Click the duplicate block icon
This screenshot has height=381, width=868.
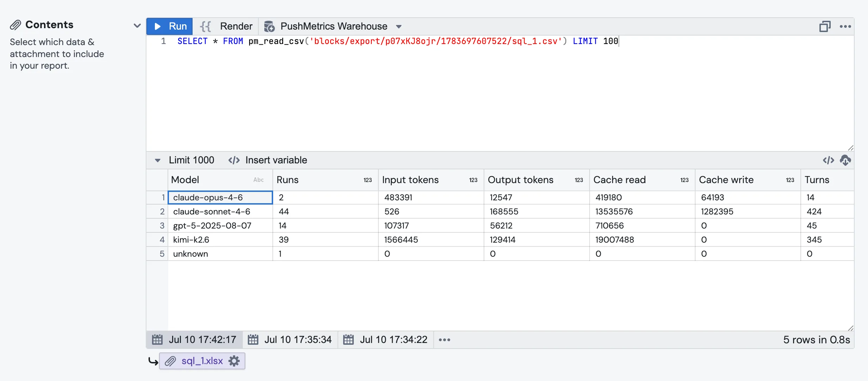coord(825,26)
